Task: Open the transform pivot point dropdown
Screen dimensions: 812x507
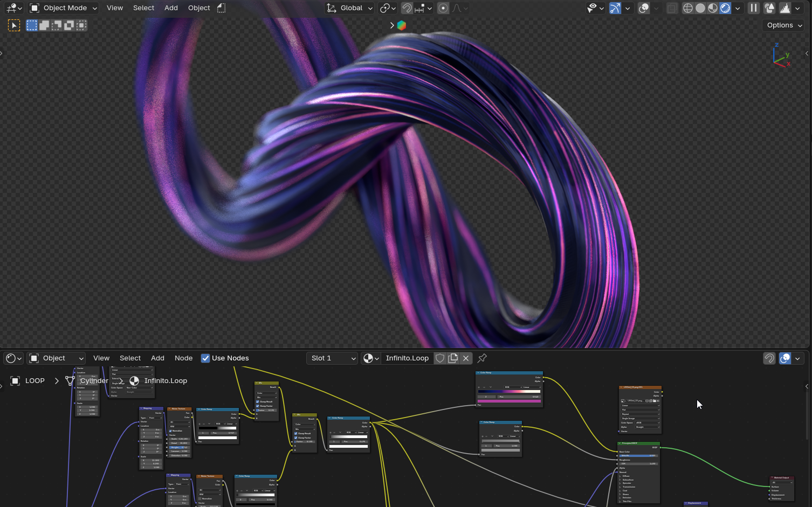Action: (x=388, y=8)
